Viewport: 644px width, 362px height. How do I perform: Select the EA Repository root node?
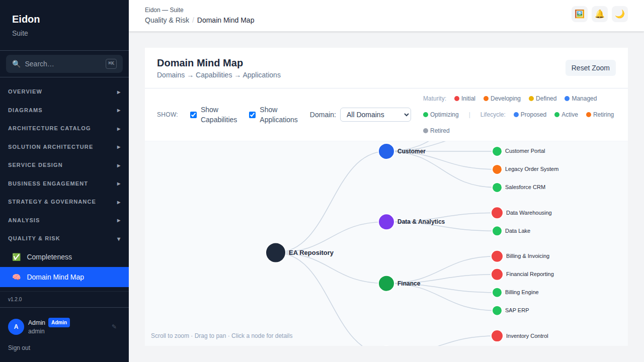(276, 253)
